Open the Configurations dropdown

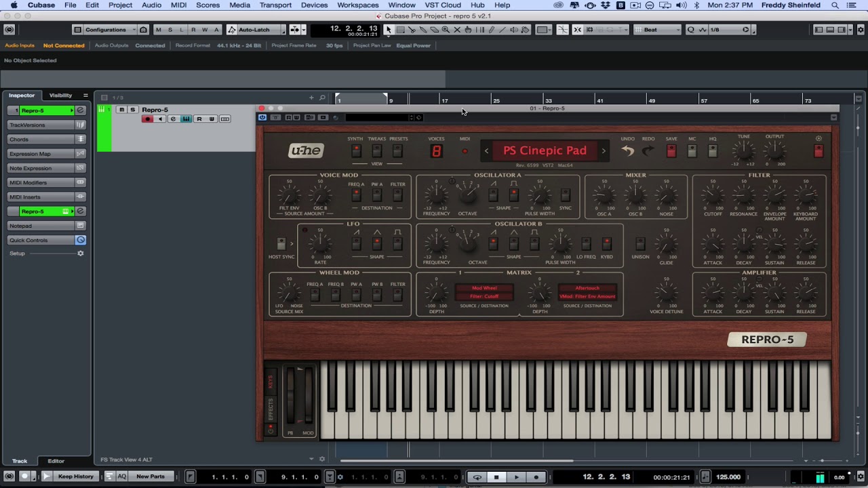106,30
